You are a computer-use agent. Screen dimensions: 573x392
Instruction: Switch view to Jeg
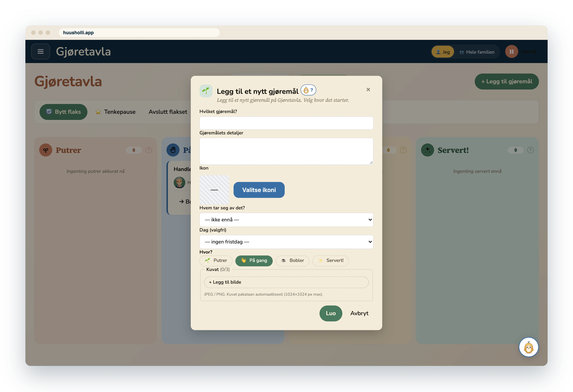pos(443,52)
